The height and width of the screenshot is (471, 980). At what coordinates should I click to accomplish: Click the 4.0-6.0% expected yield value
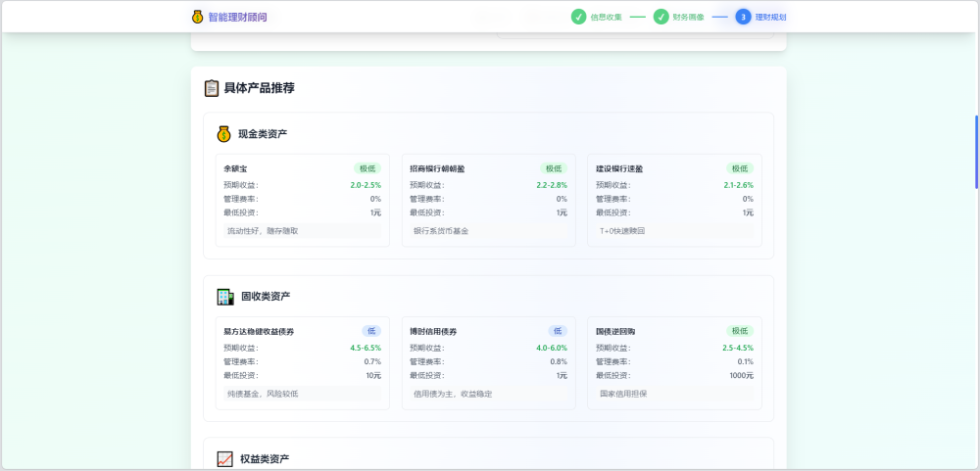[552, 349]
